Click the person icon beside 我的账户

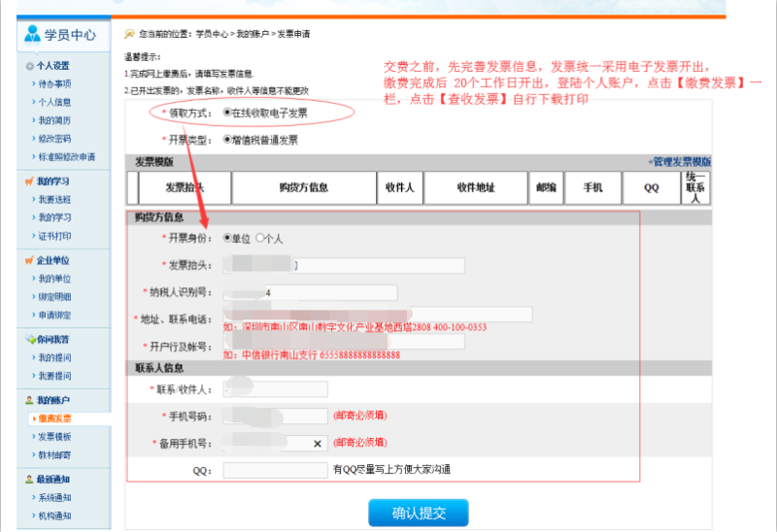coord(29,400)
